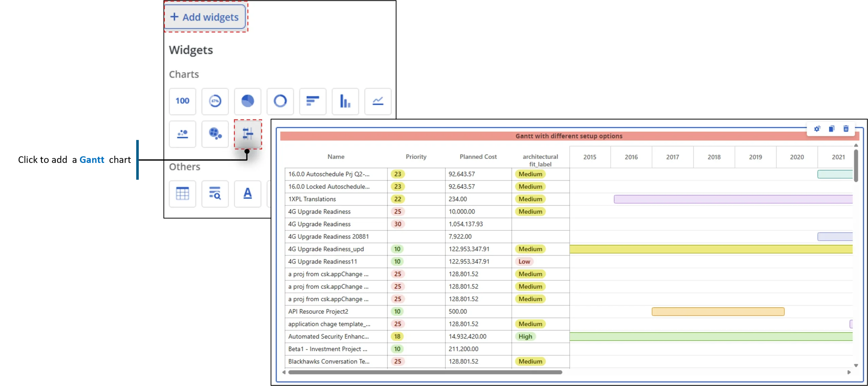Open Gantt widget settings gear
This screenshot has width=868, height=386.
(817, 129)
